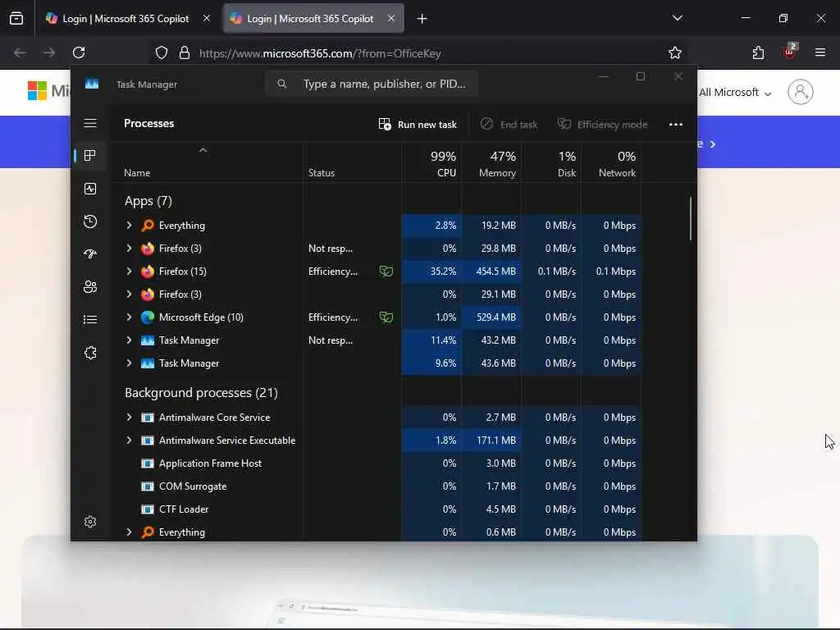Expand the Everything app row under Apps
Screen dimensions: 840x630
[x=129, y=226]
